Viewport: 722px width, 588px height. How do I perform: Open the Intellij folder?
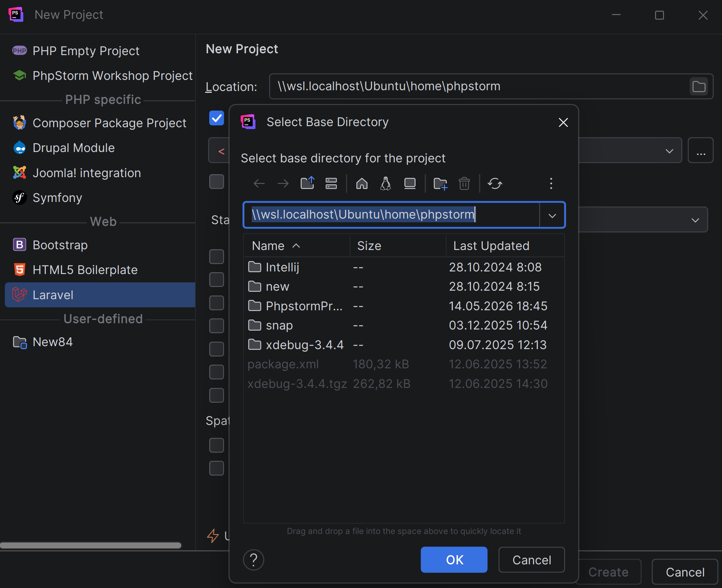(x=404, y=267)
